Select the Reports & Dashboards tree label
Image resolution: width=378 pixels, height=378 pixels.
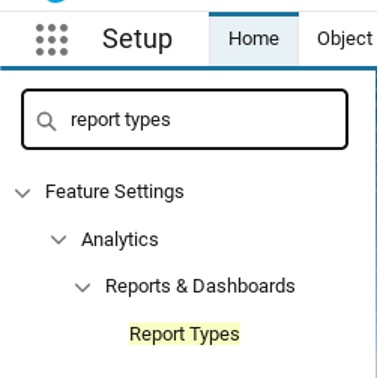[200, 286]
